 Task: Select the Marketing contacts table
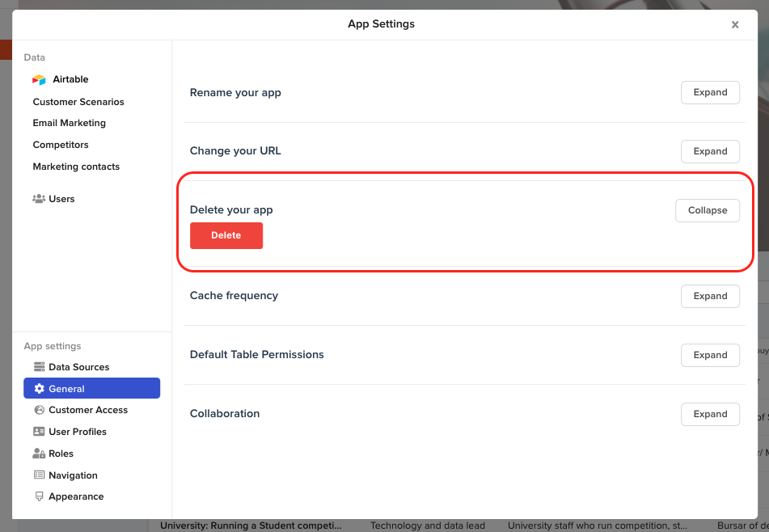point(76,167)
